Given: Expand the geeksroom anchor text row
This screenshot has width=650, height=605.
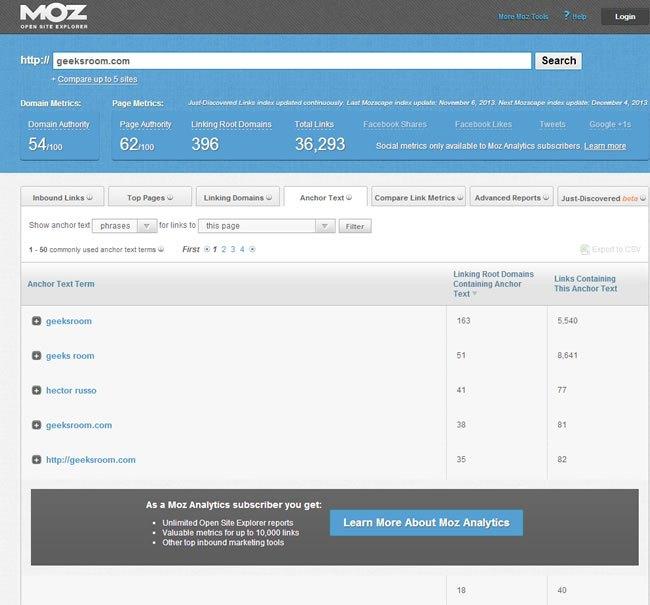Looking at the screenshot, I should click(x=37, y=321).
